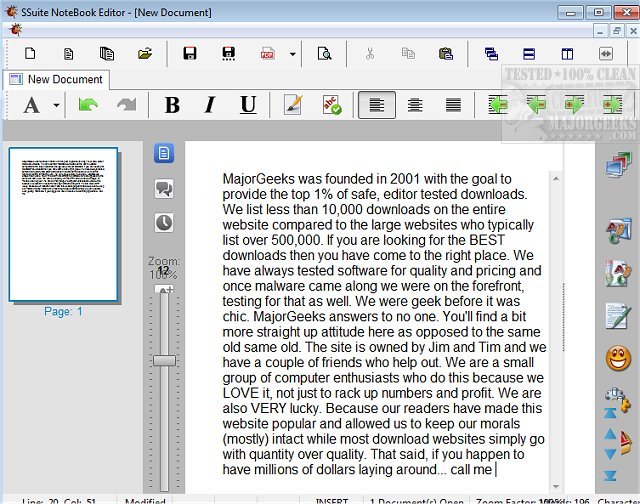Screen dimensions: 640x504
Task: Click second green left-arrow indent icon with minus
Action: (536, 105)
